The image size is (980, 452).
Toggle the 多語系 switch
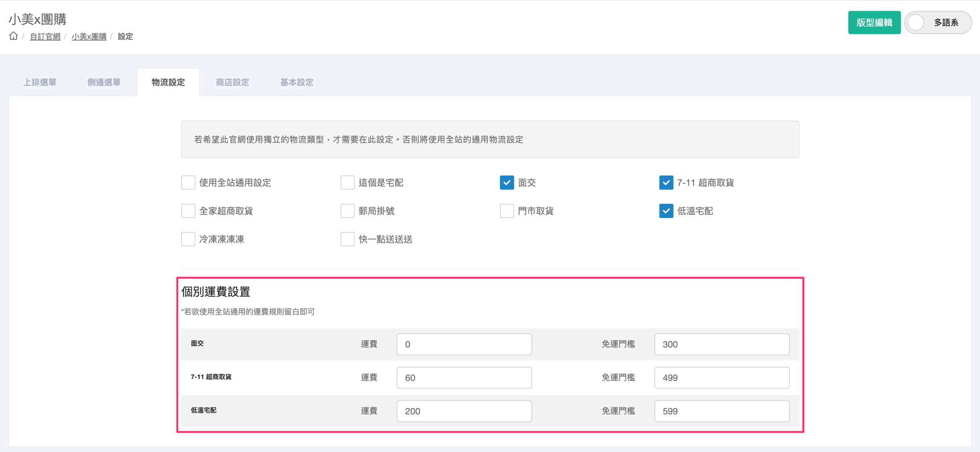(x=937, y=23)
